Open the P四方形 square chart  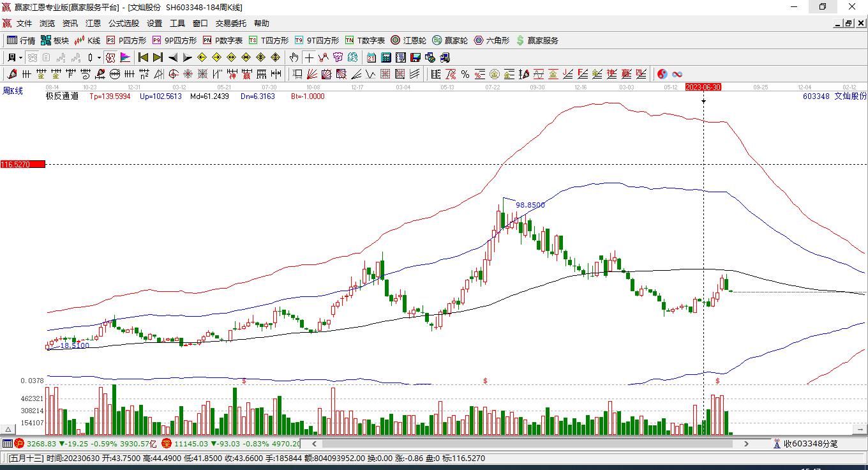[126, 40]
